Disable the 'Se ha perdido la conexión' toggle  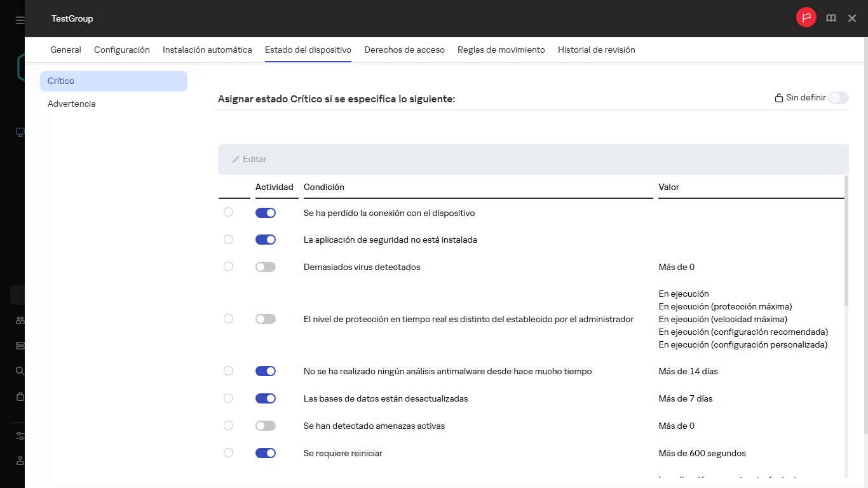(x=265, y=212)
